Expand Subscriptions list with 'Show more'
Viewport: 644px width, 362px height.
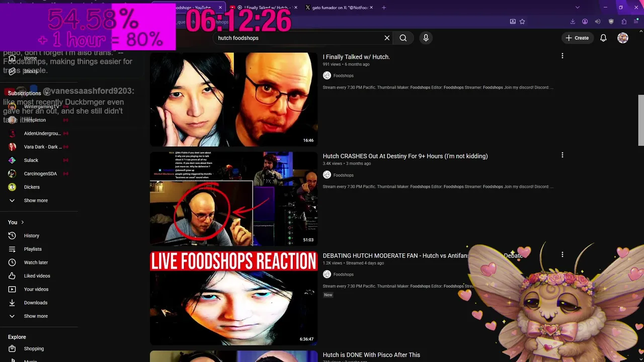39,200
